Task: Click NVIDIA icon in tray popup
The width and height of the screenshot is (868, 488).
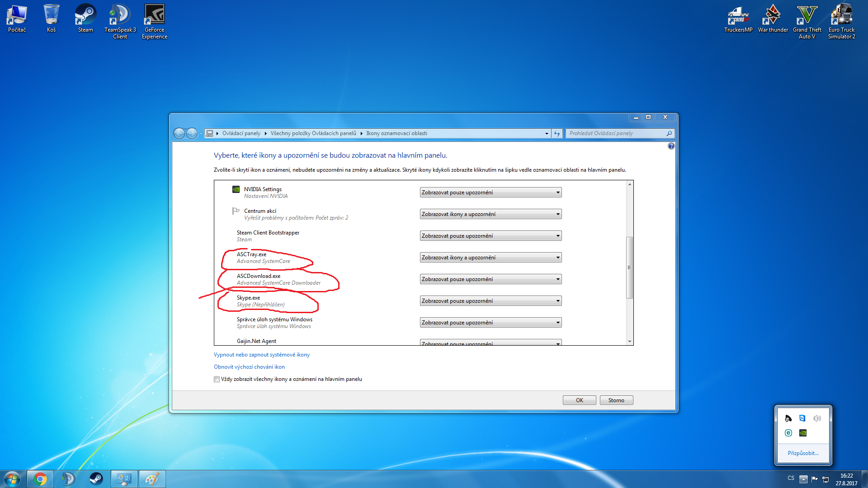Action: coord(803,433)
